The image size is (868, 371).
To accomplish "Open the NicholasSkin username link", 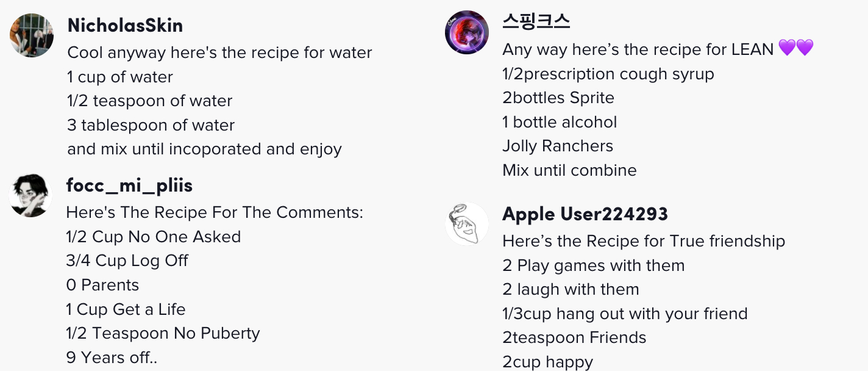I will [125, 25].
